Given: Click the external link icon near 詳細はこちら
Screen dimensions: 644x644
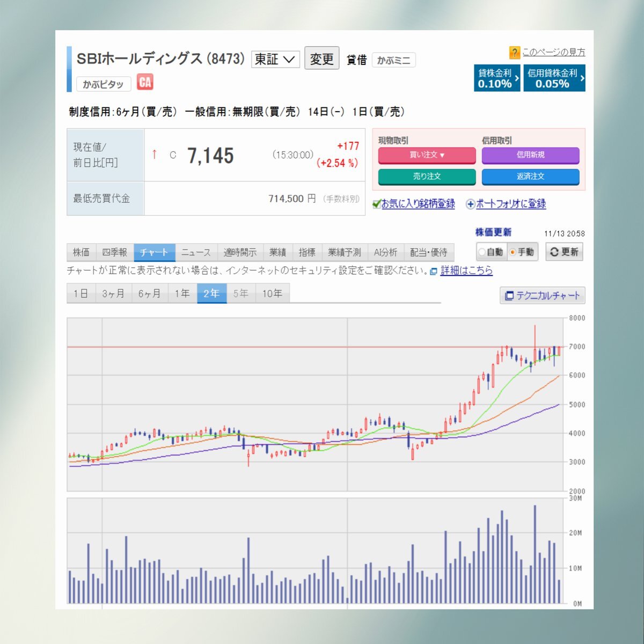Looking at the screenshot, I should [x=434, y=272].
